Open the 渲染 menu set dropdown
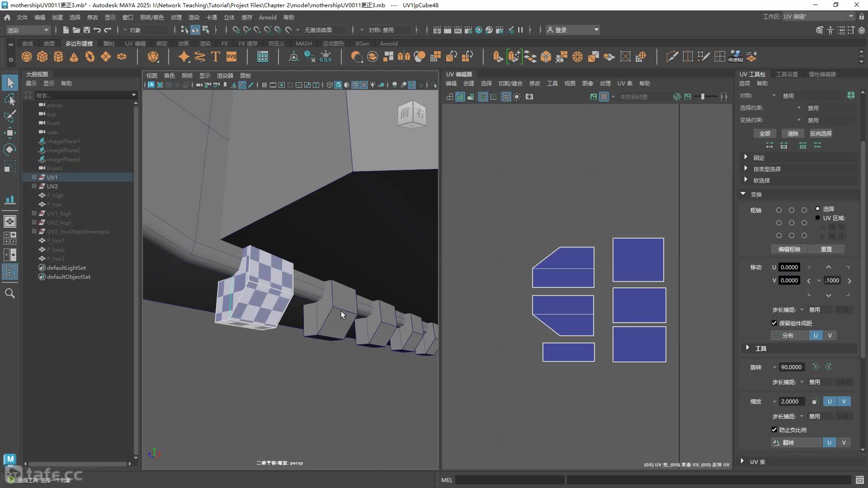 point(28,30)
